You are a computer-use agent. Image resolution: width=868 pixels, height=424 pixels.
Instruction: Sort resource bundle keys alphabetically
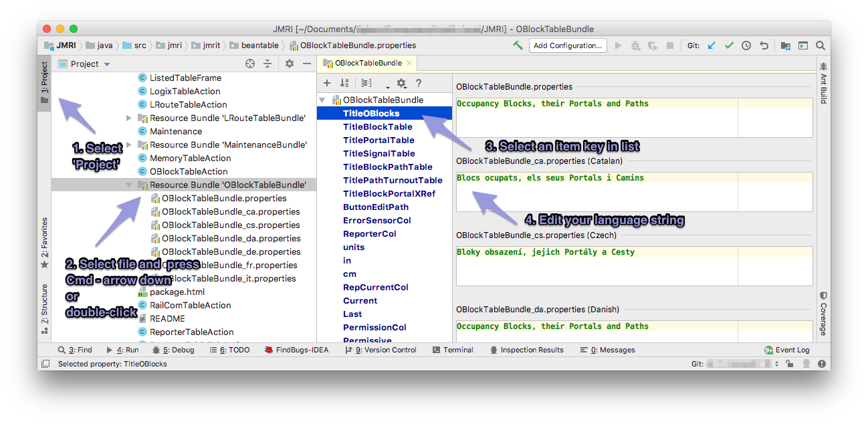coord(344,83)
